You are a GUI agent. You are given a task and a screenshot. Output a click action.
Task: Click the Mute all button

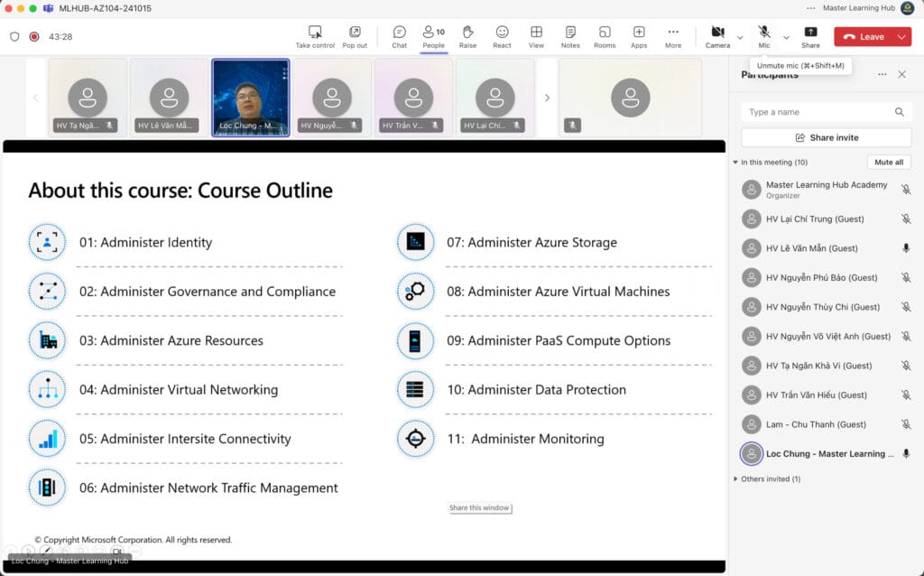(x=889, y=163)
